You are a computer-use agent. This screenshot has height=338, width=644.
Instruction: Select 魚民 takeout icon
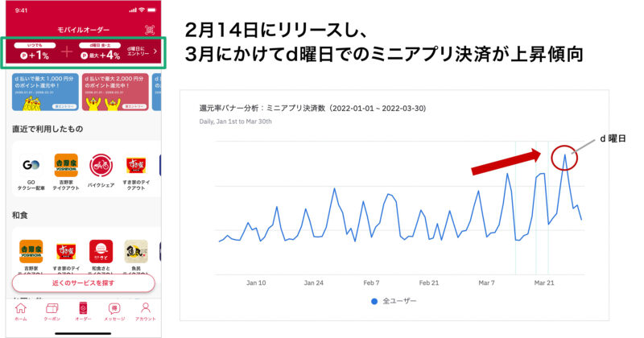point(136,251)
